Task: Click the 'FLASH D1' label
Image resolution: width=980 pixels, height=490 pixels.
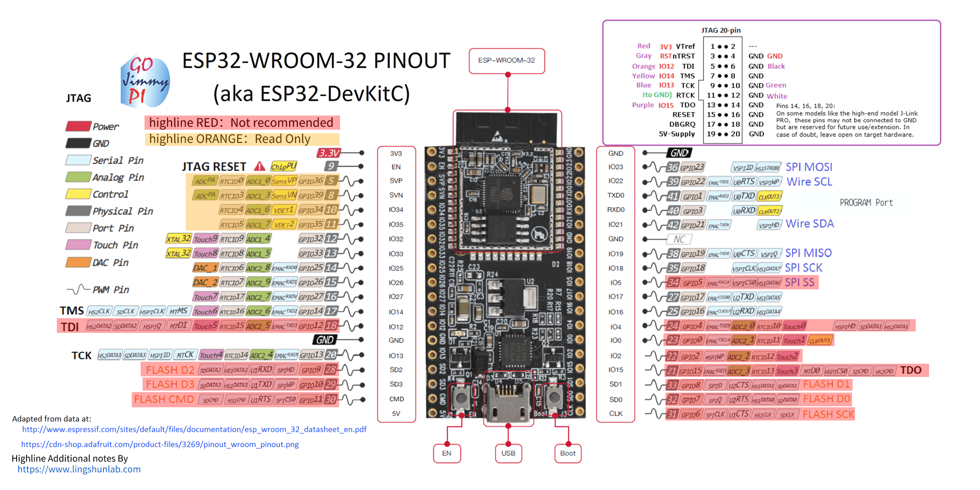Action: (x=826, y=384)
